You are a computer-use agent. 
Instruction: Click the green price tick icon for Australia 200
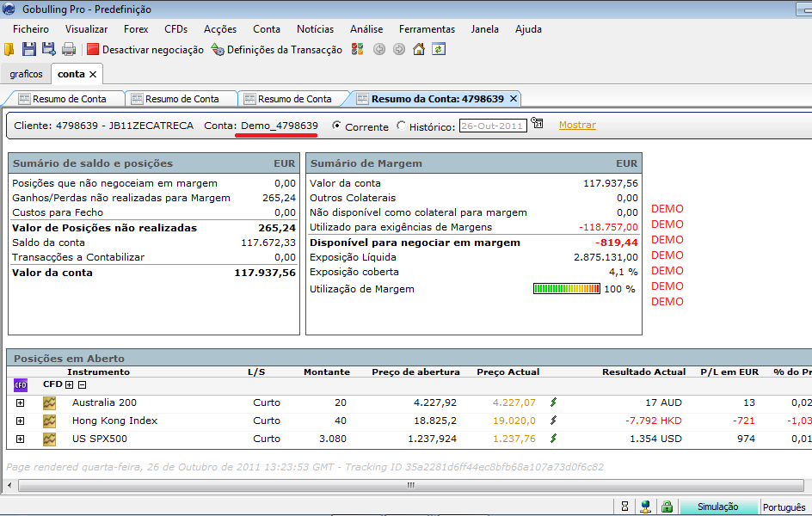554,402
